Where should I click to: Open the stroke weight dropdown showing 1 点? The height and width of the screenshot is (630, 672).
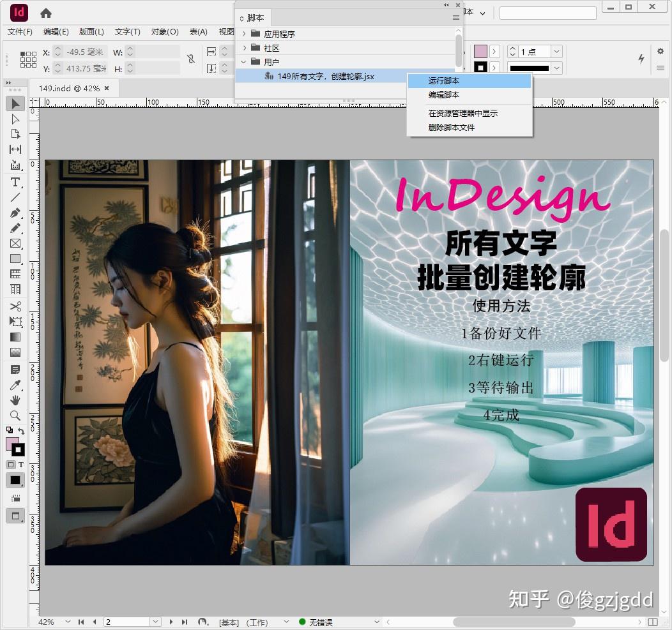coord(555,52)
